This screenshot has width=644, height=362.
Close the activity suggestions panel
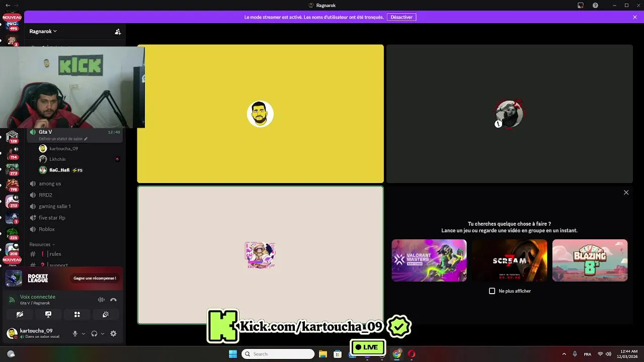626,193
